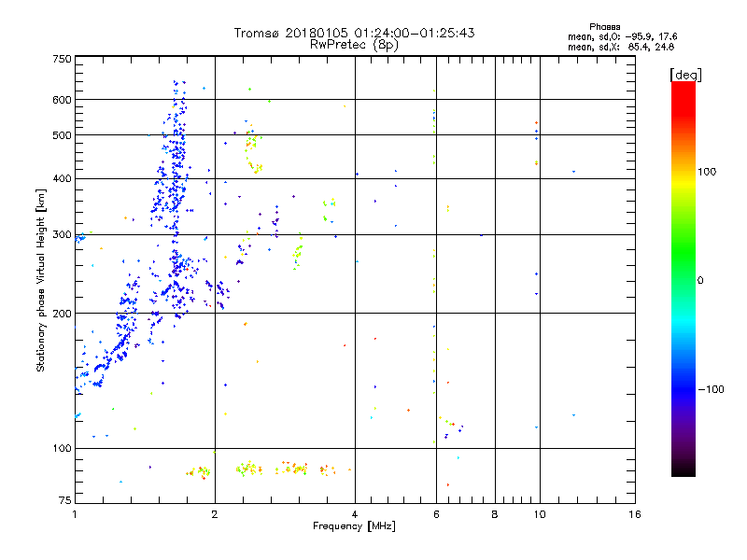Click the phase color bar
747x560 pixels.
tap(684, 278)
